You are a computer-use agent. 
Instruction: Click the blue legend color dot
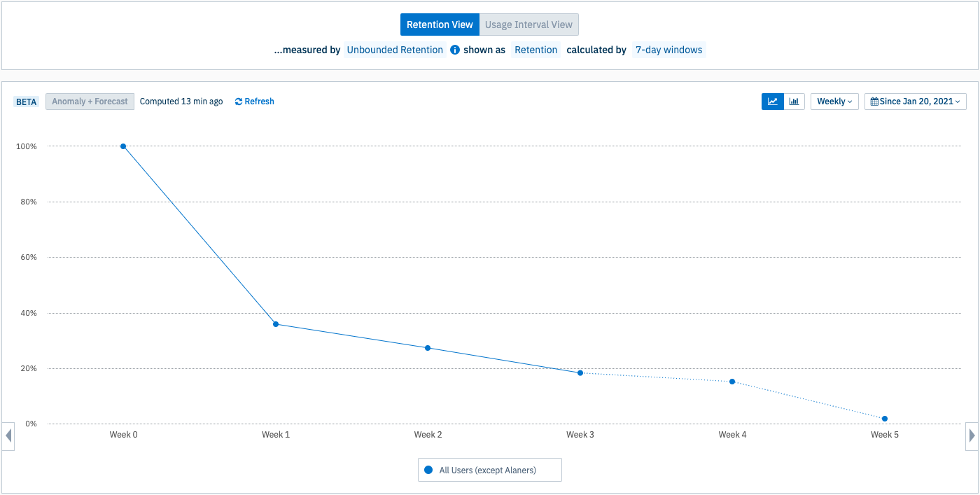(x=428, y=470)
